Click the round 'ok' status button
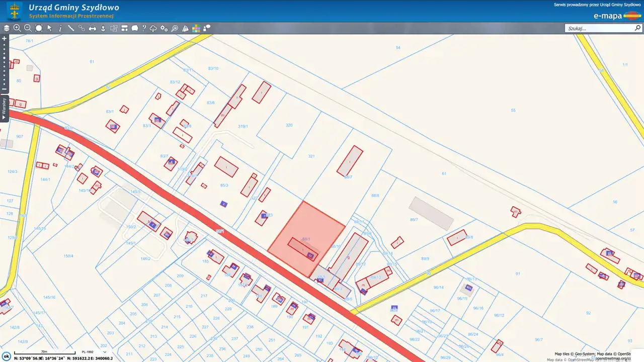 pos(7,356)
